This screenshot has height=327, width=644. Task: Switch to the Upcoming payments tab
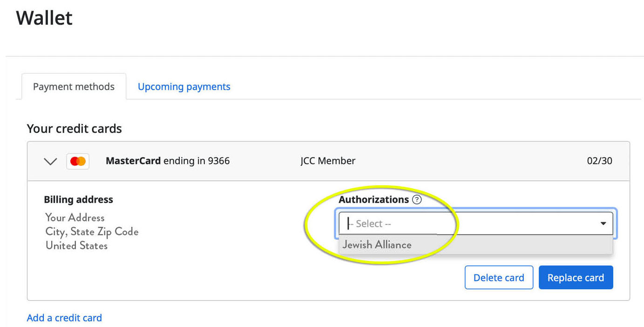tap(184, 87)
